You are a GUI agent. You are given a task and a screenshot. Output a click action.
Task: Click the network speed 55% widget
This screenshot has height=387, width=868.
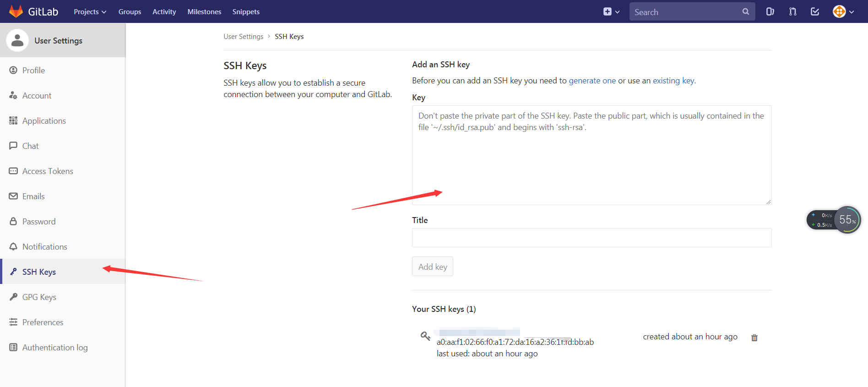pyautogui.click(x=834, y=220)
